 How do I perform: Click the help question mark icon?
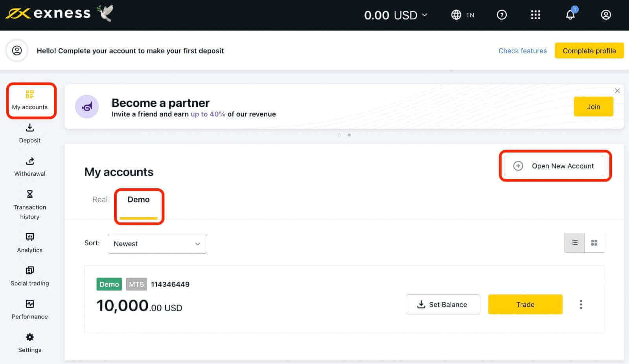click(x=502, y=15)
